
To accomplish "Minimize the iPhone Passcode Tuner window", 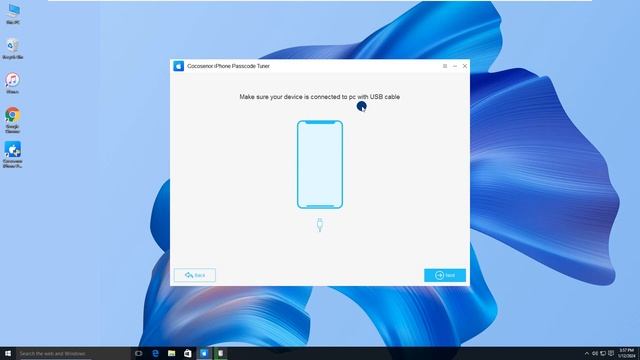I will (x=455, y=66).
